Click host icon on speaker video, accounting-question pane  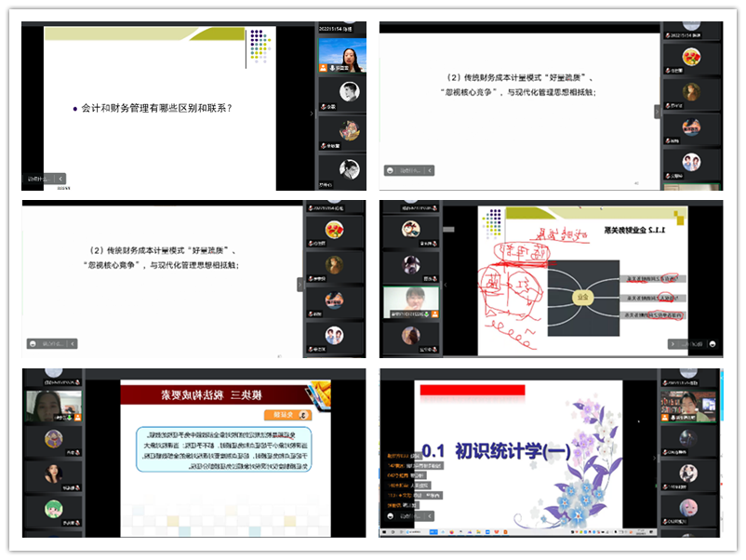324,68
